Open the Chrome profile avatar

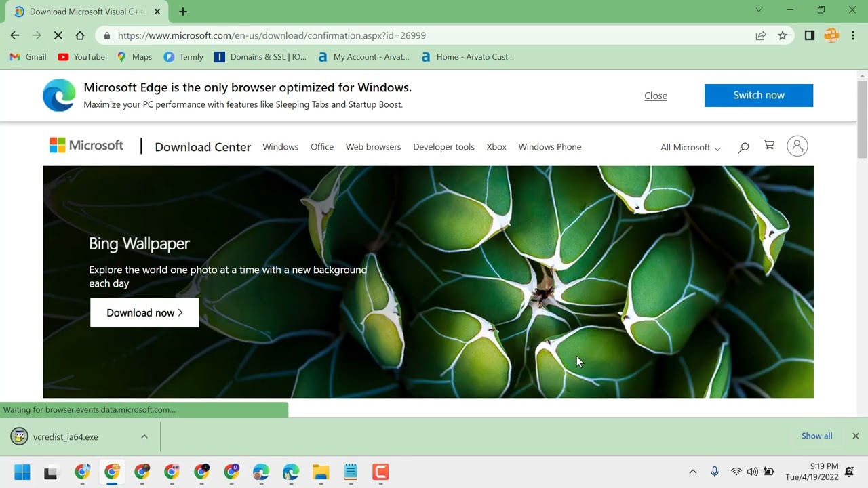[x=831, y=35]
